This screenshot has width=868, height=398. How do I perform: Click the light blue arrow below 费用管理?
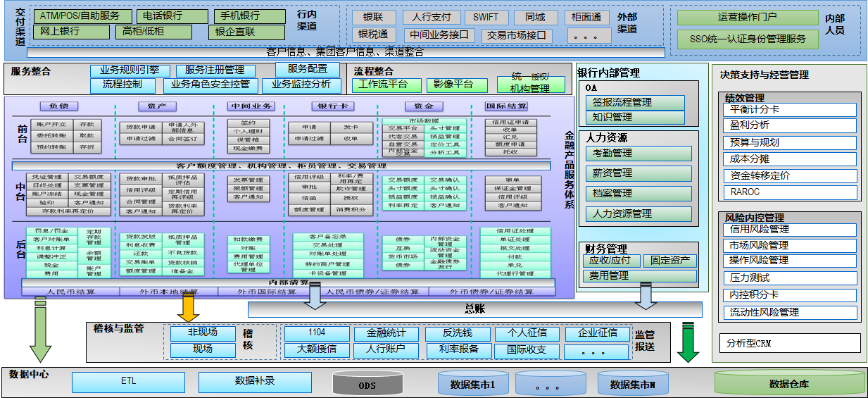644,297
